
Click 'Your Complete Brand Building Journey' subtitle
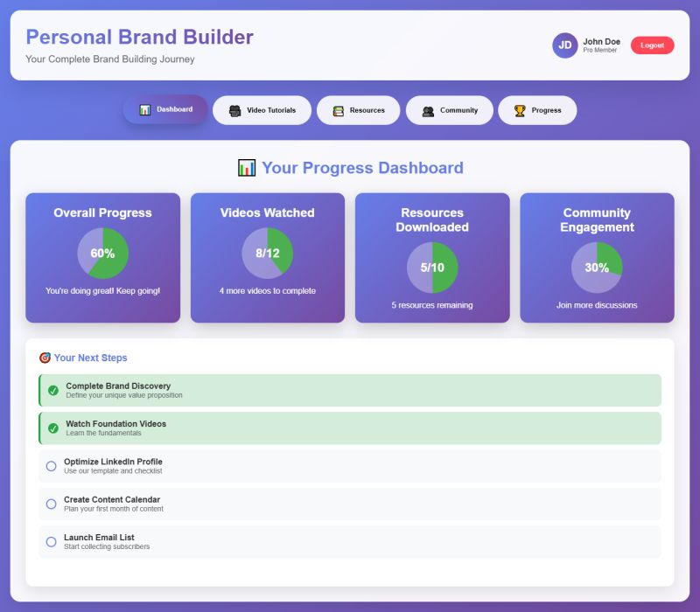coord(110,59)
